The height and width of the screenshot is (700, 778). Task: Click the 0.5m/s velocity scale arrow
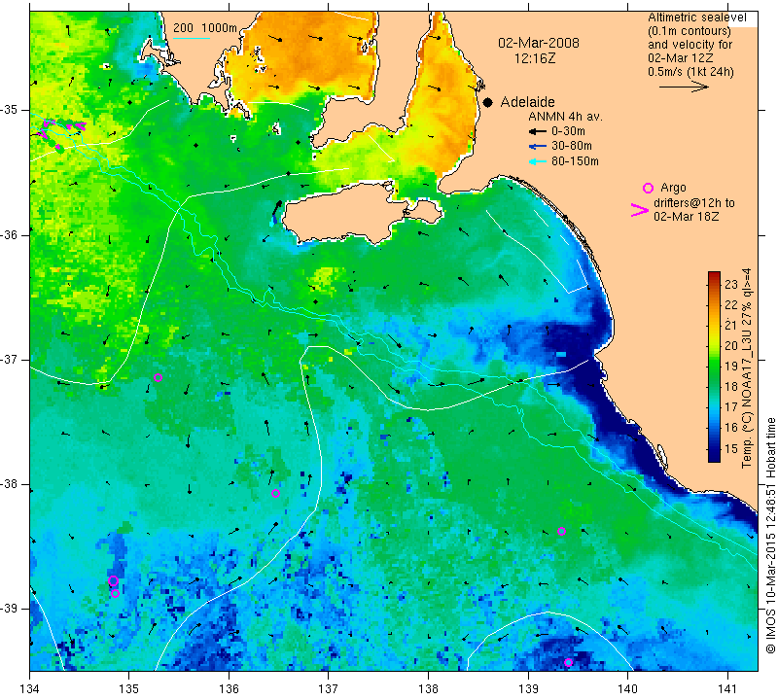point(684,87)
